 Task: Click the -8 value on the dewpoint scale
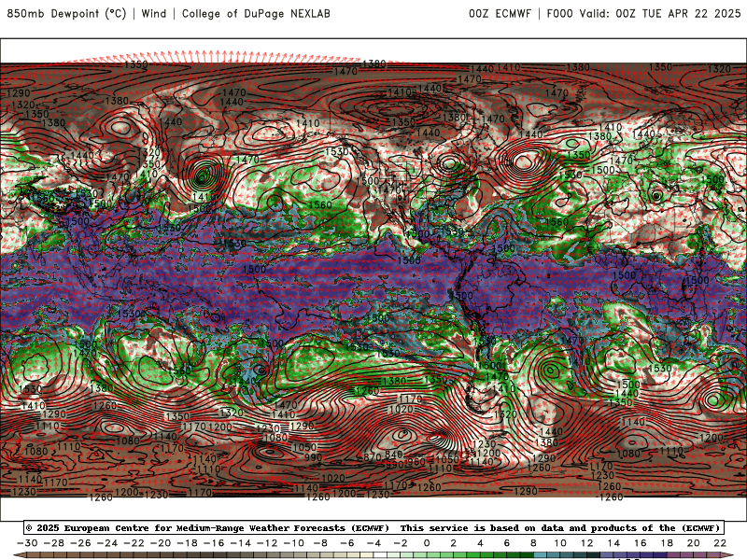point(320,543)
